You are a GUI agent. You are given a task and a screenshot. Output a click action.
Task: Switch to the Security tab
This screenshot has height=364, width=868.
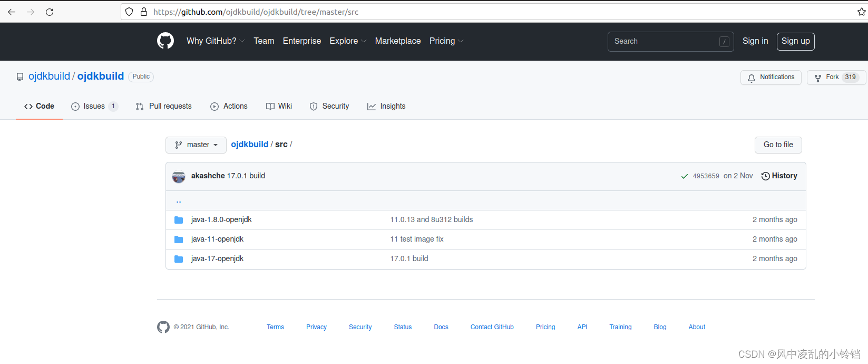329,106
